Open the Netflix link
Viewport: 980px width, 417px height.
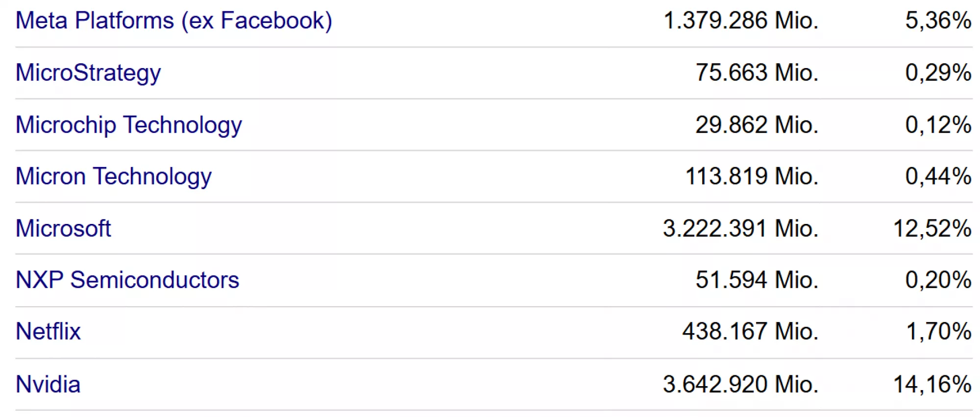click(x=48, y=332)
